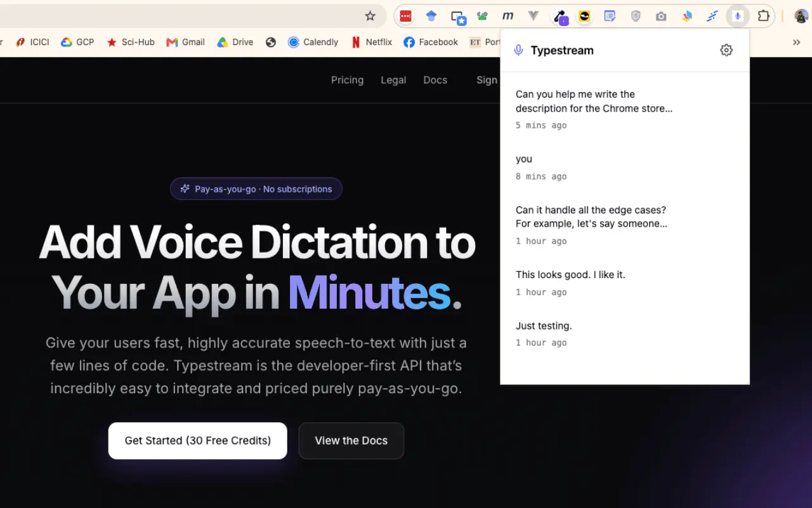Click the blue graduation cap extension icon

pos(431,17)
